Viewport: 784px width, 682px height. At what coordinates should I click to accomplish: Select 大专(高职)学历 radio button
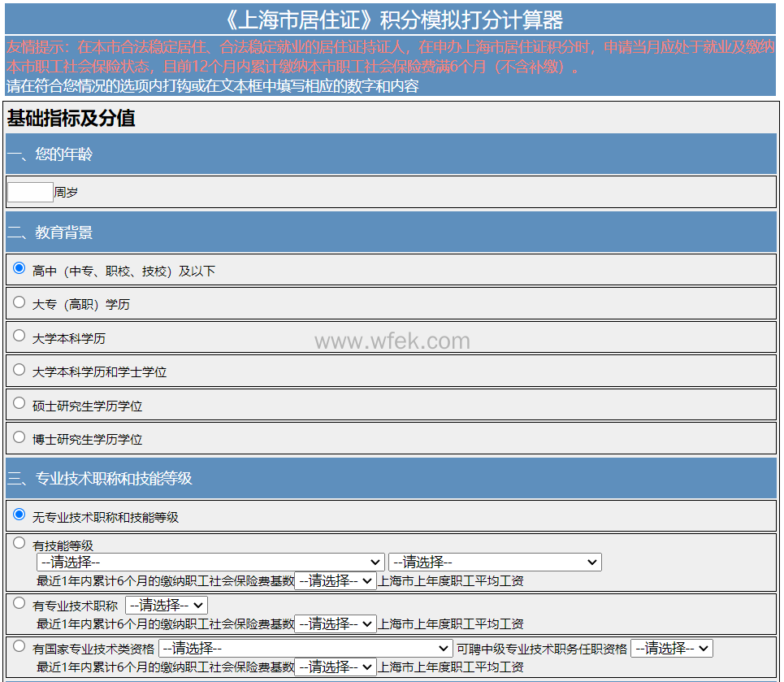[19, 302]
